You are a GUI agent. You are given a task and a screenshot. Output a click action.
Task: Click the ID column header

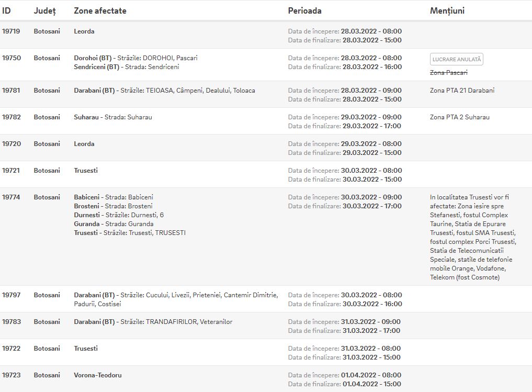[x=6, y=11]
